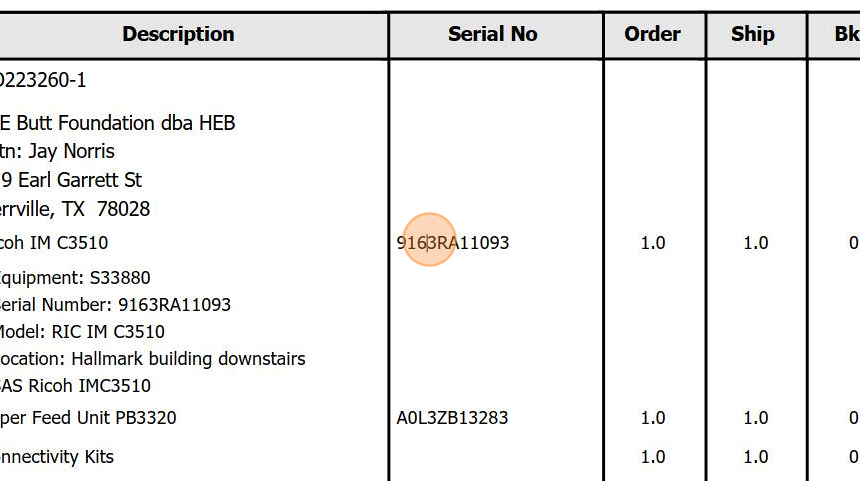Click the Serial Number: 9163RA11093 detail line

point(115,305)
